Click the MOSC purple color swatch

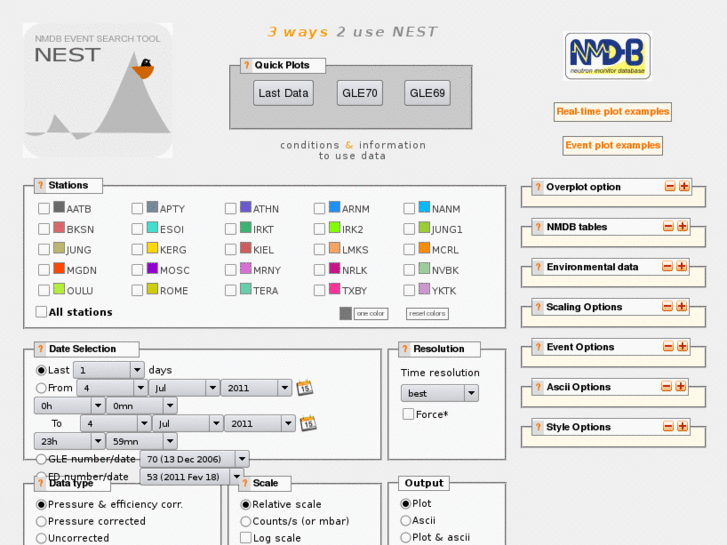pyautogui.click(x=153, y=268)
